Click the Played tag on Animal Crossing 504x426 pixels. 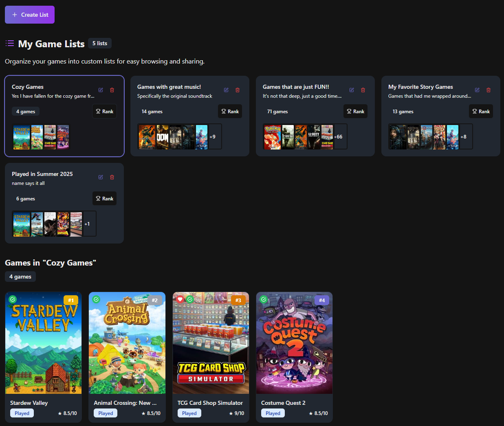click(106, 413)
